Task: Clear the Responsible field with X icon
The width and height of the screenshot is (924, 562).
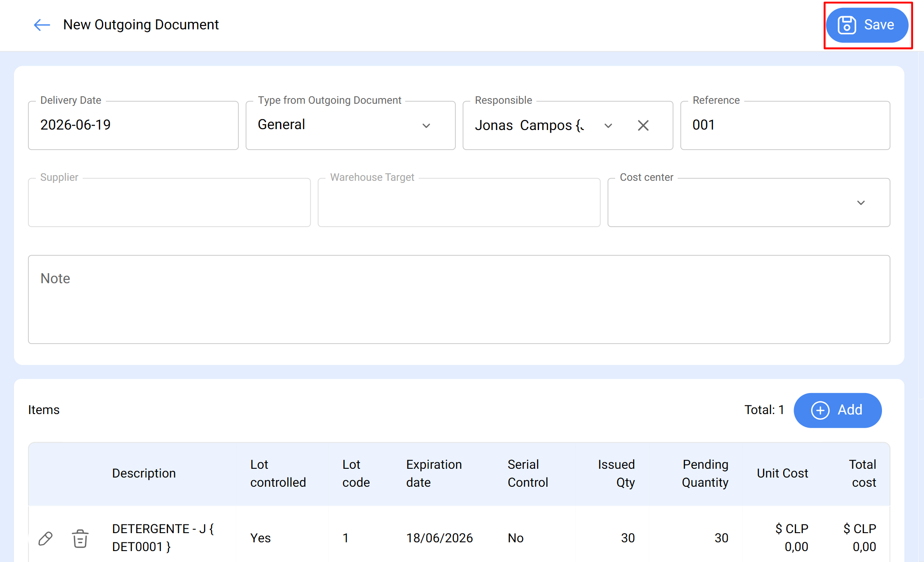Action: coord(643,126)
